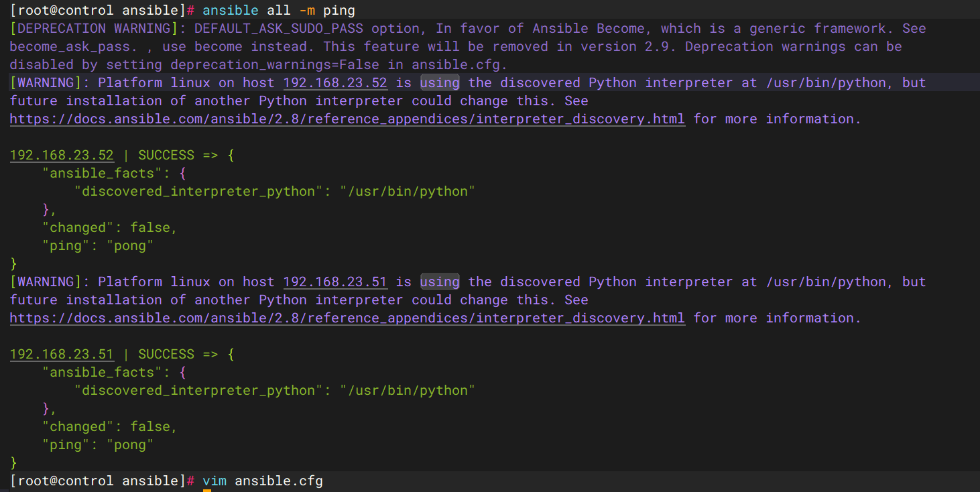Screen dimensions: 980x492
Task: Click "vim" on the bottom prompt line
Action: [x=215, y=481]
